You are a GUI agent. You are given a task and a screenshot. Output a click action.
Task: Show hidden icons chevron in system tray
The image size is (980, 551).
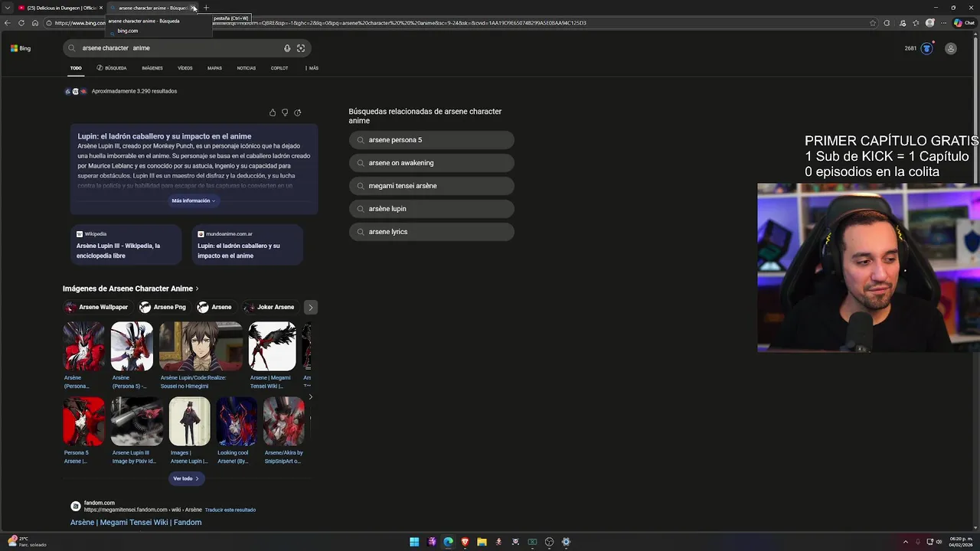pyautogui.click(x=905, y=542)
